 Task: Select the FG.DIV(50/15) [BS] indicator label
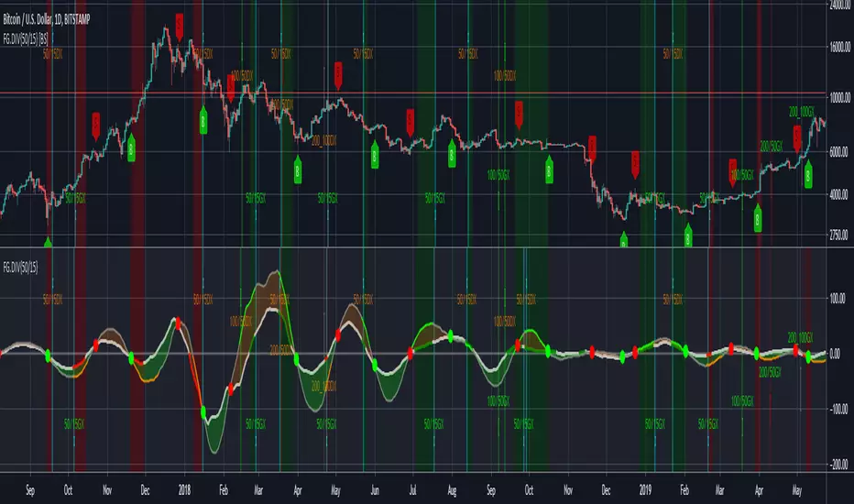[x=26, y=39]
